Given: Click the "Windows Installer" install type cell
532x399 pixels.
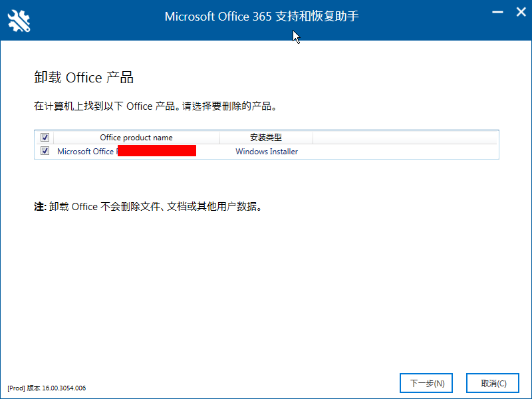Looking at the screenshot, I should (x=267, y=152).
